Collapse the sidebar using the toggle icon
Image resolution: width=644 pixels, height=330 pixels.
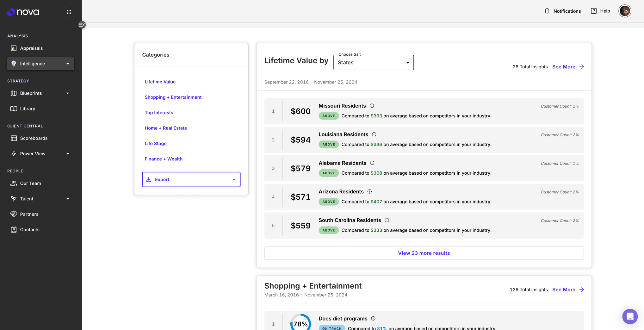(x=82, y=25)
